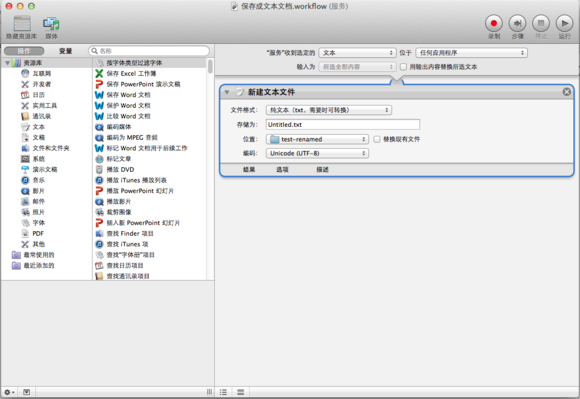This screenshot has width=580, height=399.
Task: Select the 文件和文件夹 library category
Action: click(45, 148)
